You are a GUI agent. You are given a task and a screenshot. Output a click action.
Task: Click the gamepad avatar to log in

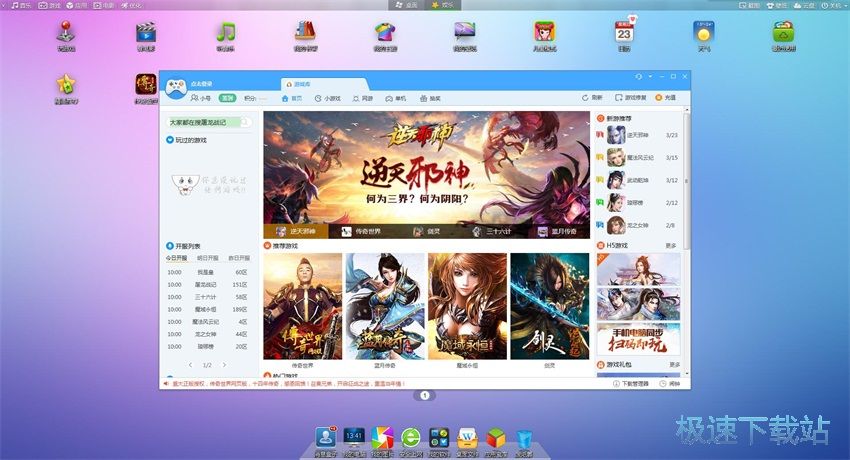click(176, 89)
